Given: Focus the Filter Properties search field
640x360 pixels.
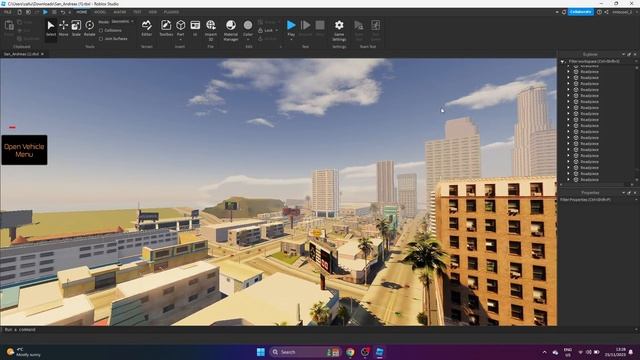Looking at the screenshot, I should click(597, 200).
